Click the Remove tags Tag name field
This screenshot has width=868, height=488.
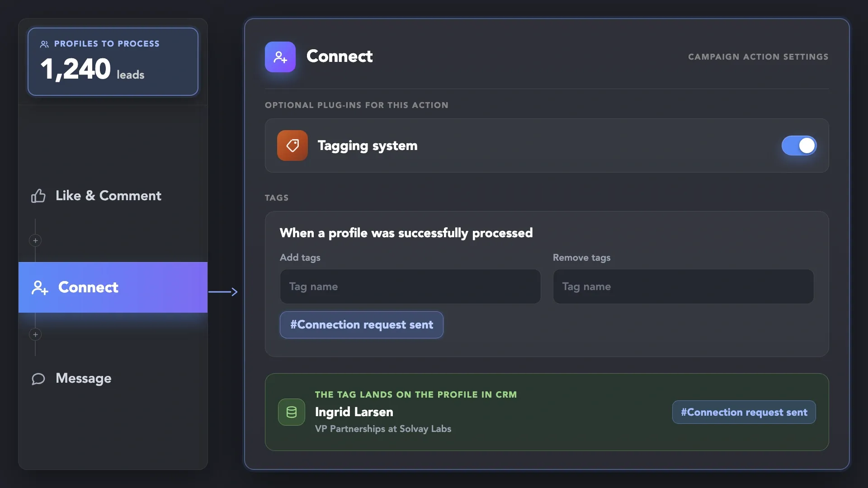[683, 286]
